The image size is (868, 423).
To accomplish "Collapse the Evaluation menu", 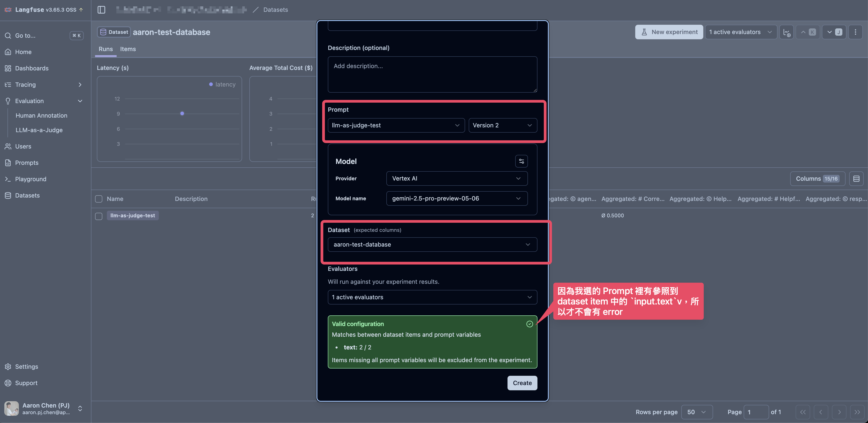I will point(44,101).
